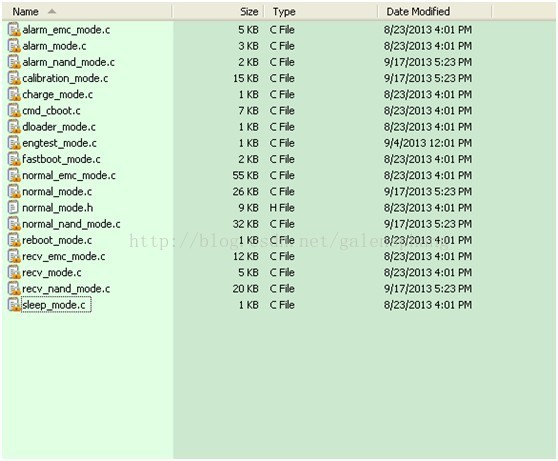The image size is (558, 461).
Task: Click the engtest_mode.c file icon
Action: click(14, 143)
